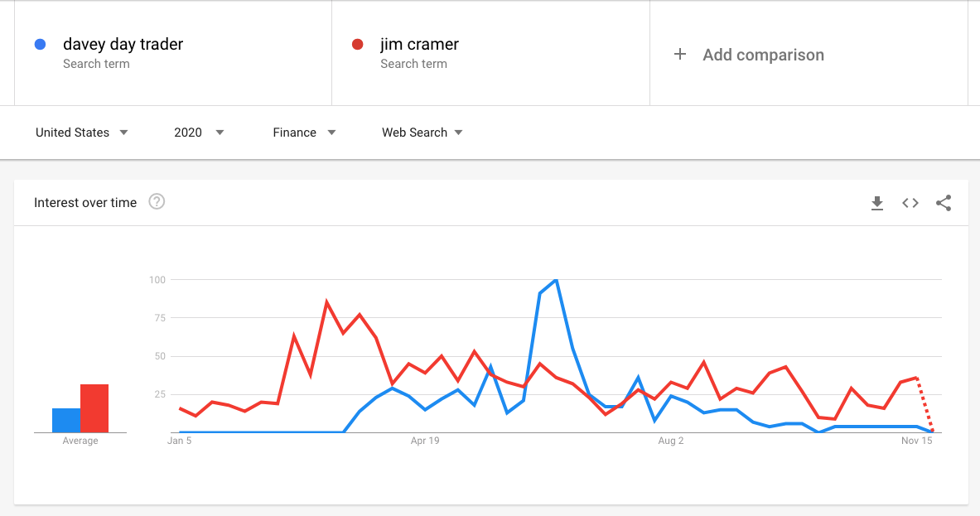Screen dimensions: 980x516
Task: Open the Web Search type dropdown
Action: pyautogui.click(x=422, y=133)
